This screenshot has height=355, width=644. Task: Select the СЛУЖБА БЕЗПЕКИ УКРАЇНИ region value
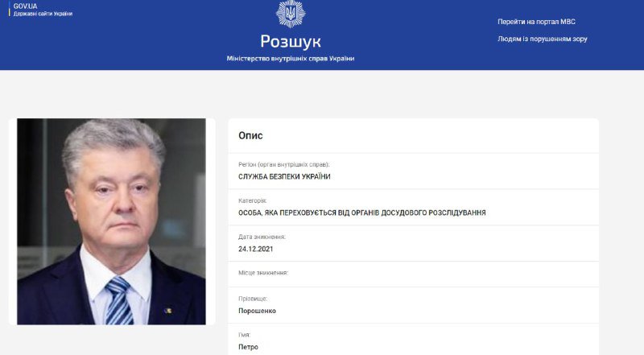pos(284,176)
